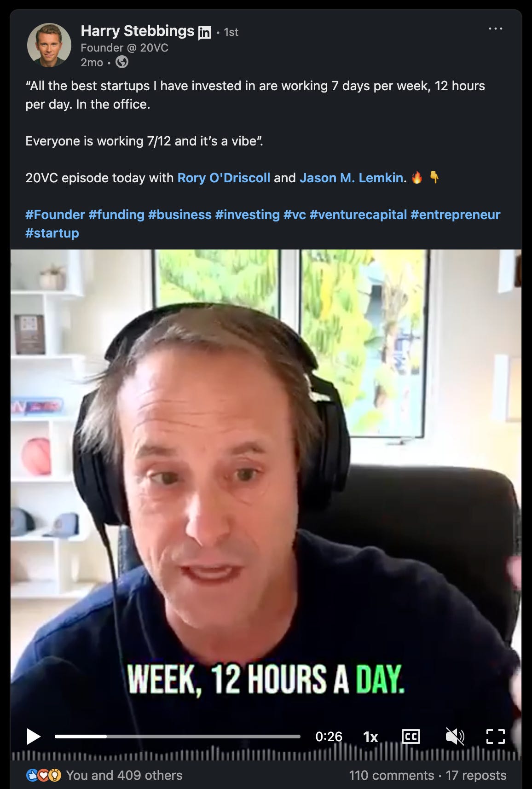Enter fullscreen using the expand icon
Viewport: 532px width, 789px height.
click(496, 737)
